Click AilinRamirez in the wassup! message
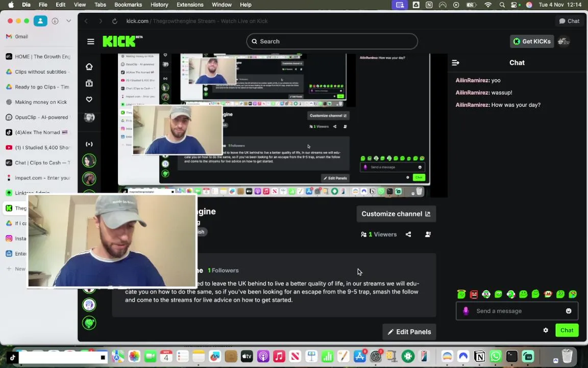Image resolution: width=588 pixels, height=368 pixels. click(472, 93)
